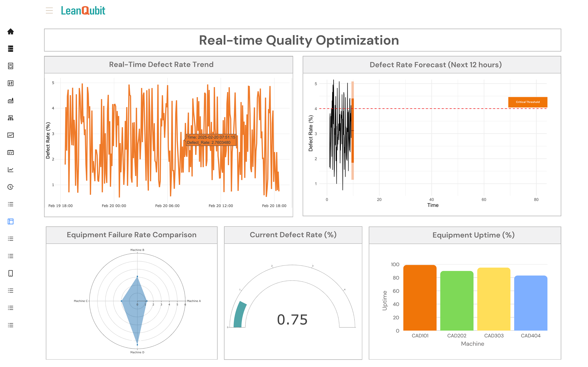
Task: Click the hamburger menu toggle
Action: pyautogui.click(x=49, y=10)
